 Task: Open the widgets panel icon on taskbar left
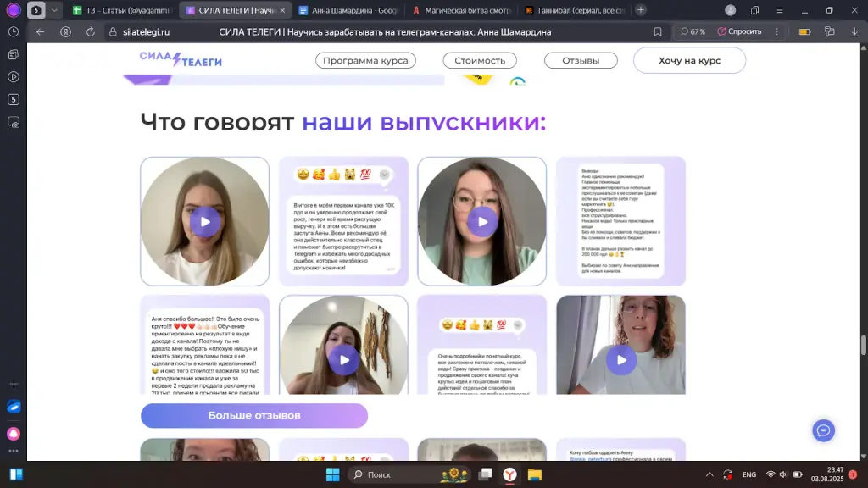16,474
